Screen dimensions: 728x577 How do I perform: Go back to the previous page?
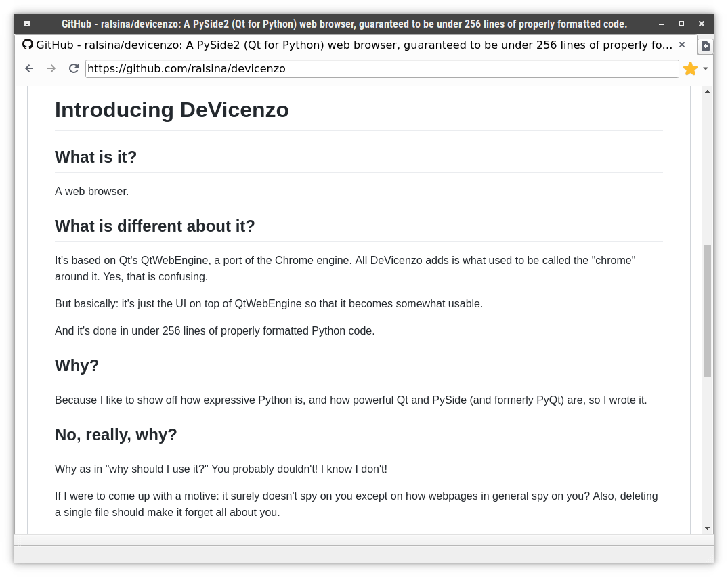pyautogui.click(x=29, y=68)
